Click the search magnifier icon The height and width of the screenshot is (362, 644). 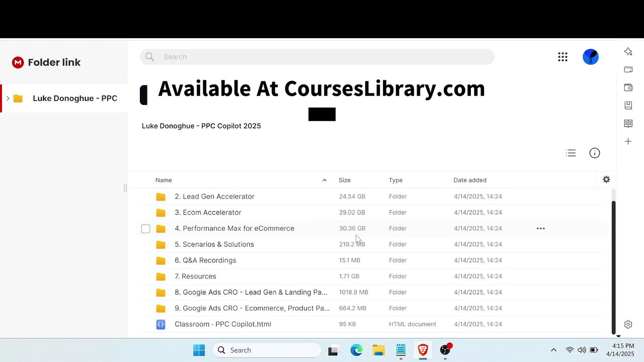[x=149, y=57]
